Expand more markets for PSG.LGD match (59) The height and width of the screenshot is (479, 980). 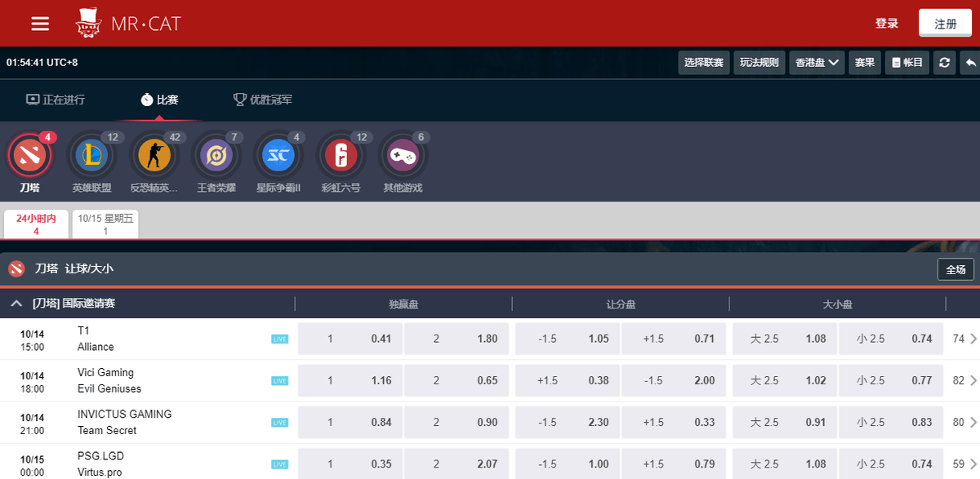click(x=964, y=463)
